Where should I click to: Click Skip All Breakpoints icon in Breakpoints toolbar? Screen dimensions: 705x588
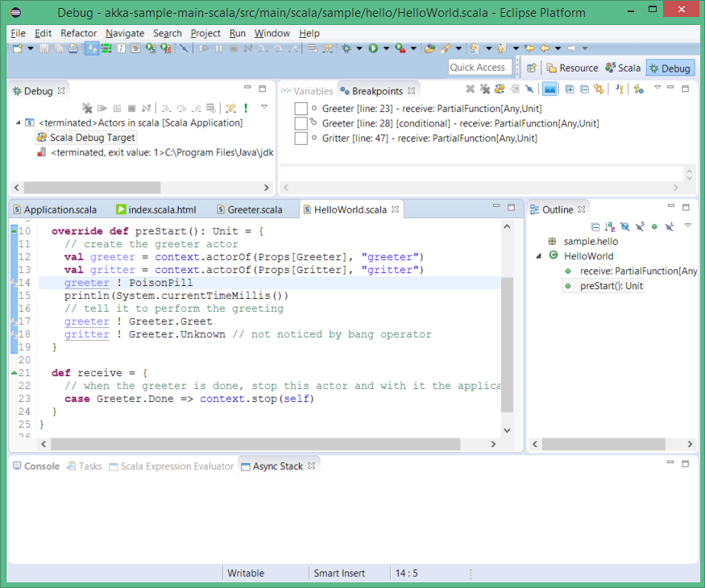click(x=529, y=89)
